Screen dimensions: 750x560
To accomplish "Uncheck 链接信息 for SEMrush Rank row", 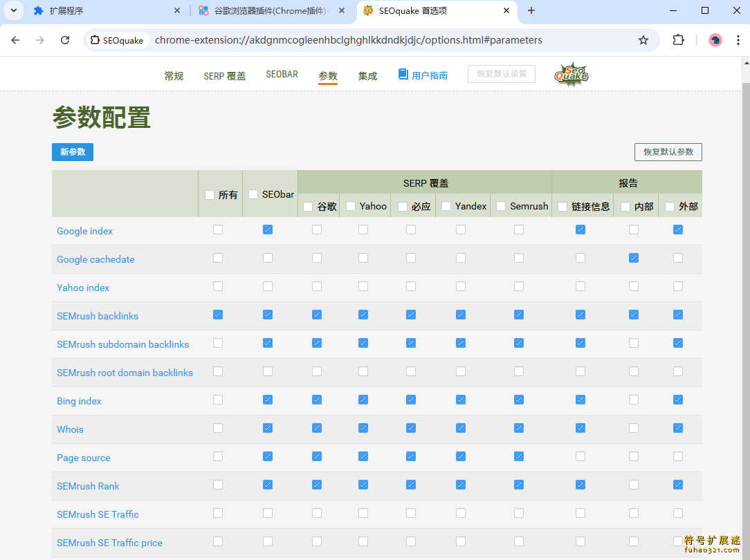I will coord(580,485).
